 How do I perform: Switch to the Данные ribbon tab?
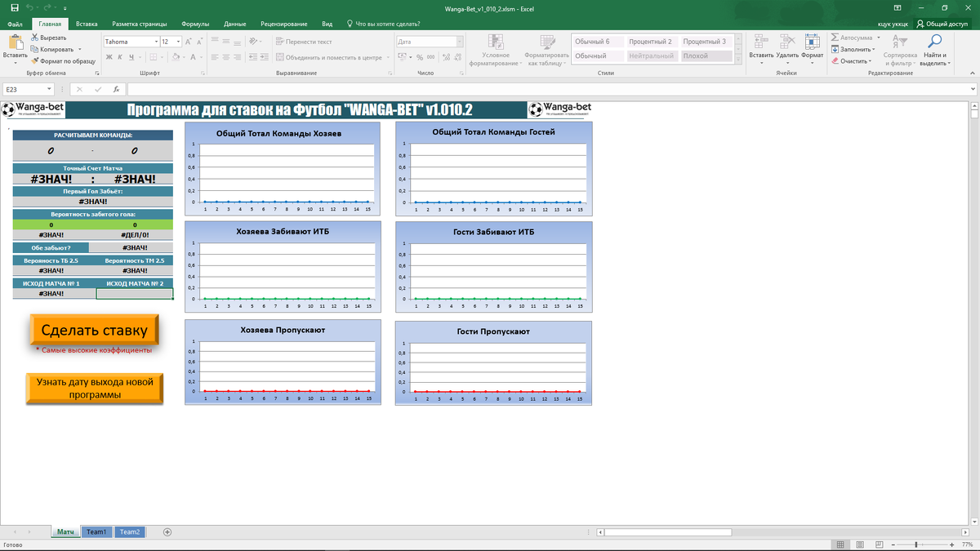click(x=235, y=24)
